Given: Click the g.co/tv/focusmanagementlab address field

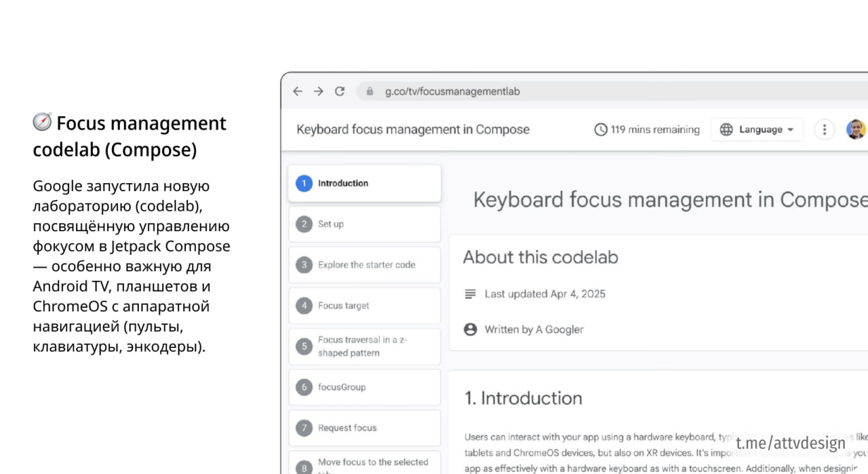Looking at the screenshot, I should click(x=612, y=91).
